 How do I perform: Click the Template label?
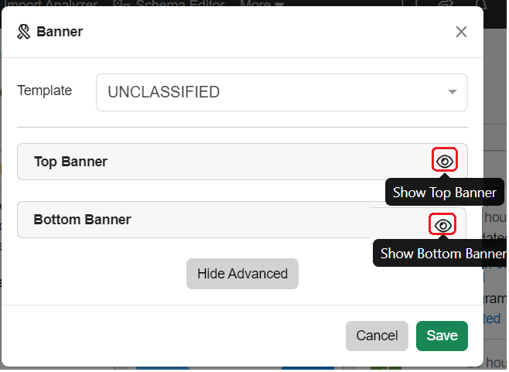[x=45, y=90]
